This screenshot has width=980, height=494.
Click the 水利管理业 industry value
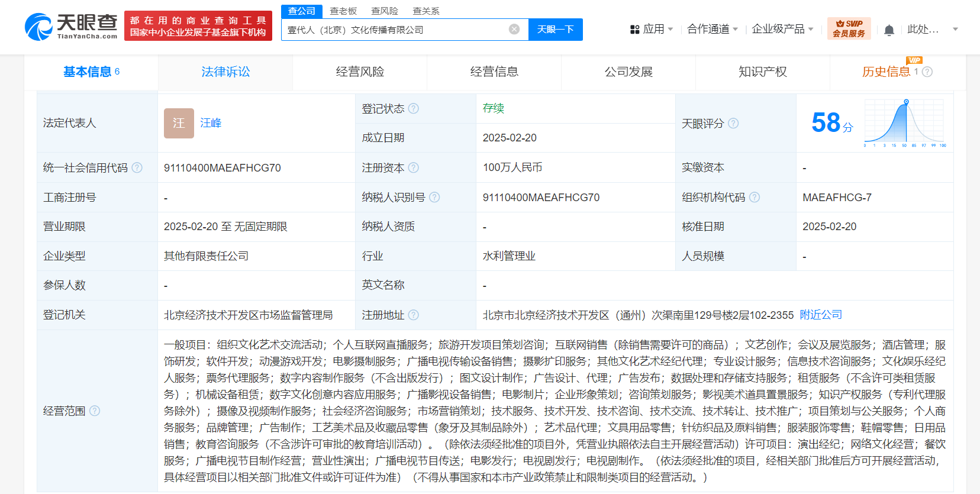click(x=509, y=256)
